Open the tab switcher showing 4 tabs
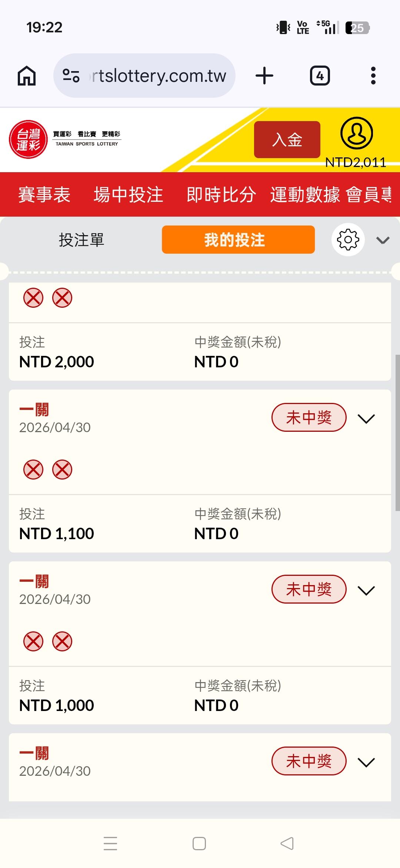The height and width of the screenshot is (868, 400). click(320, 76)
